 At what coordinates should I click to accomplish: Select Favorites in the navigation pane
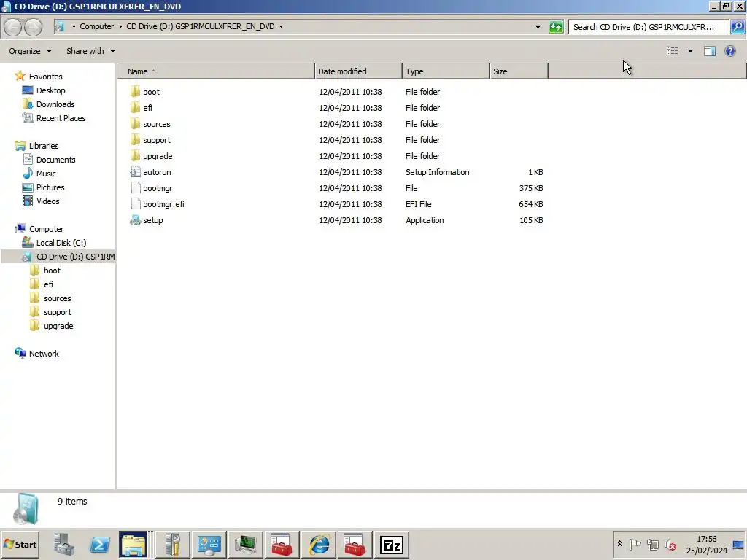click(x=45, y=76)
